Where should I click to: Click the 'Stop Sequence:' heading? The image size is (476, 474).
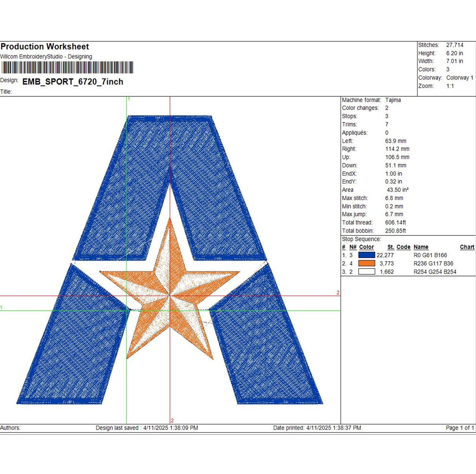pyautogui.click(x=361, y=239)
